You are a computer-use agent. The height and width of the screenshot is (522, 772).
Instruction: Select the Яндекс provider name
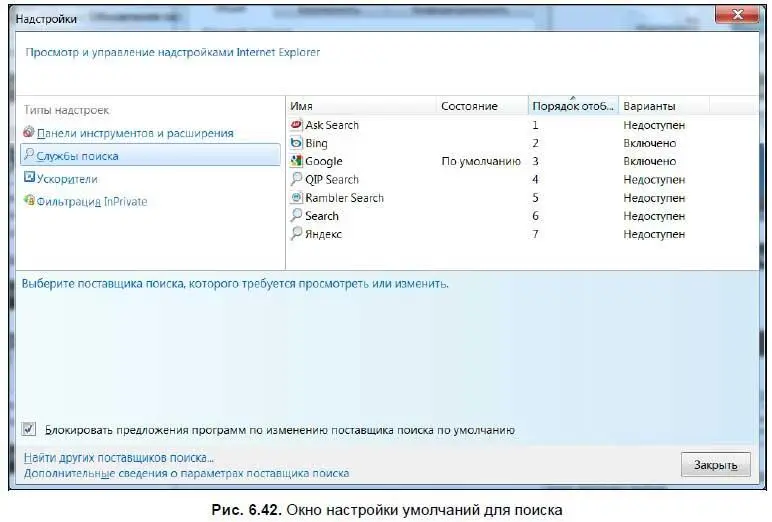coord(323,234)
